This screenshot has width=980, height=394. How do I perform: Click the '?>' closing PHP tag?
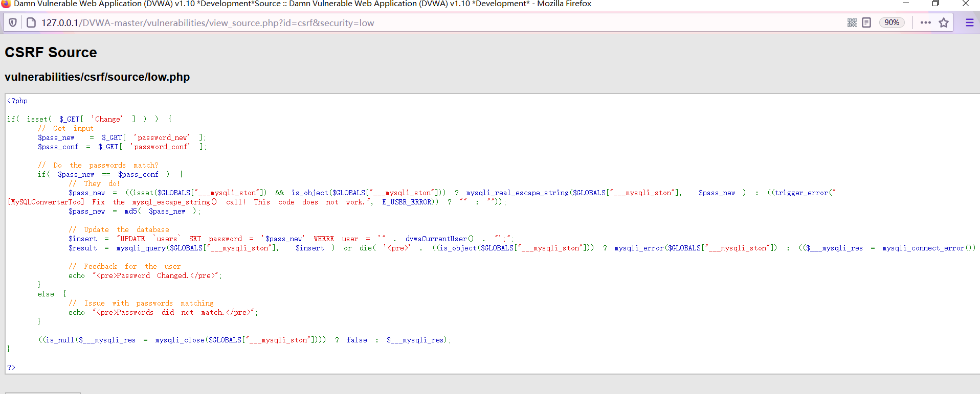tap(11, 368)
